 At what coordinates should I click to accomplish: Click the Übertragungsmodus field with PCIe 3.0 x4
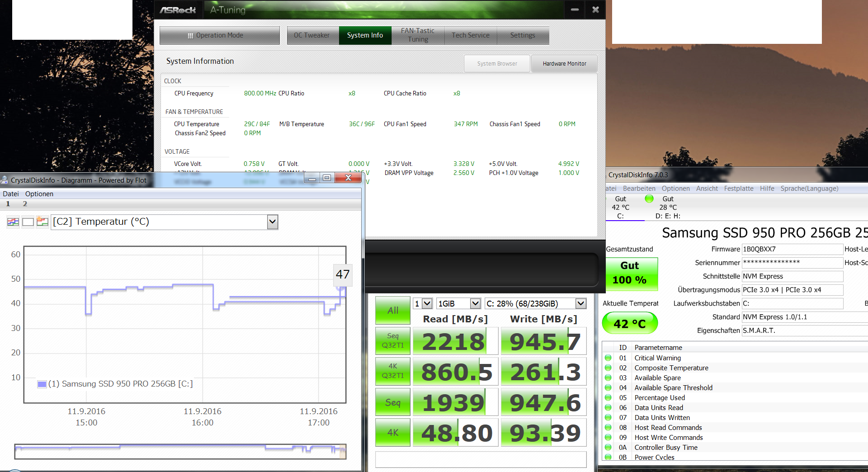tap(793, 290)
